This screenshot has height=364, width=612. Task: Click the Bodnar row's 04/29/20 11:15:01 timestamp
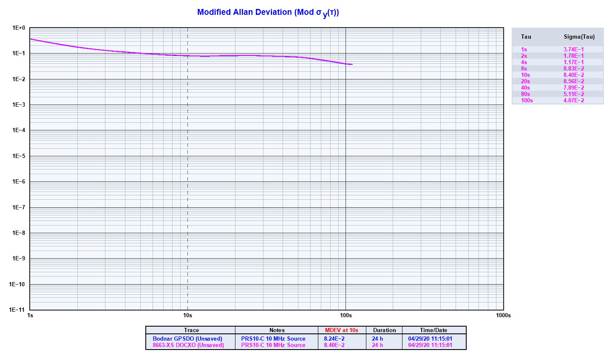click(430, 339)
